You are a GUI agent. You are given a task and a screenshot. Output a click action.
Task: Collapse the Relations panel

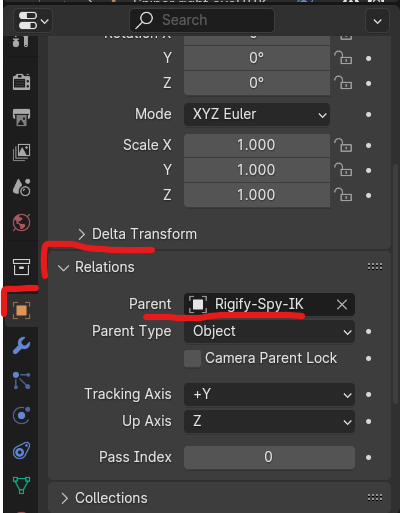[x=96, y=267]
